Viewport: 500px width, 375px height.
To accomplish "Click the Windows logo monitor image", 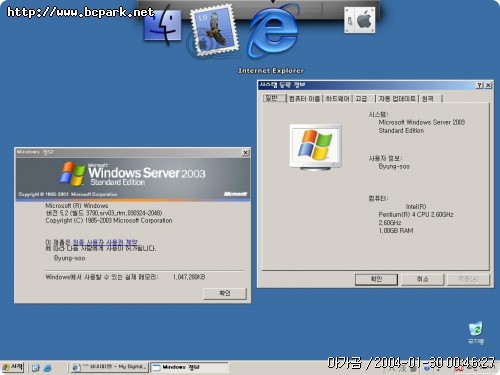I will [315, 147].
